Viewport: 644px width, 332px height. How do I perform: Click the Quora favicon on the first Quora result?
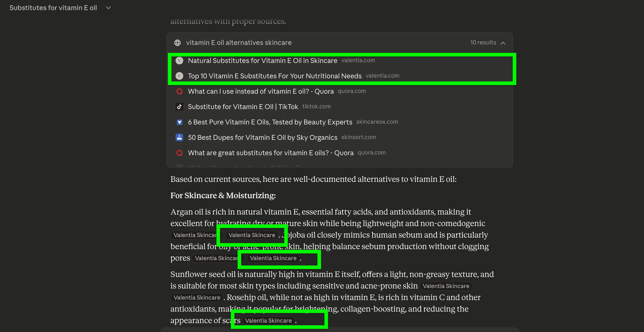point(179,91)
